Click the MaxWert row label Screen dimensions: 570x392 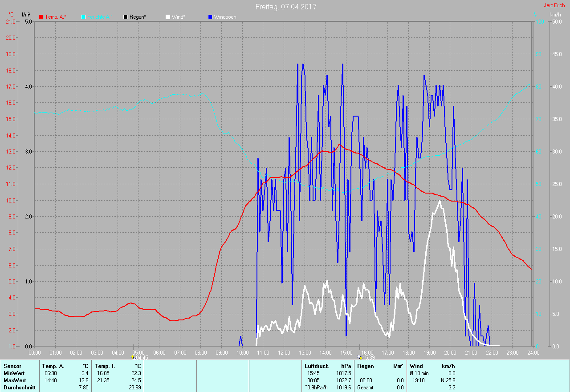tap(16, 380)
